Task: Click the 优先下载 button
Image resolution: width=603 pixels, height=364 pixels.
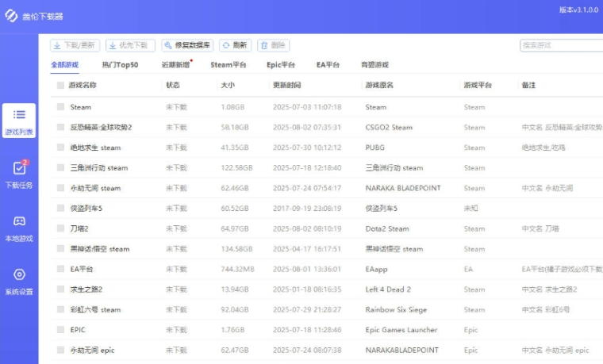Action: [130, 45]
